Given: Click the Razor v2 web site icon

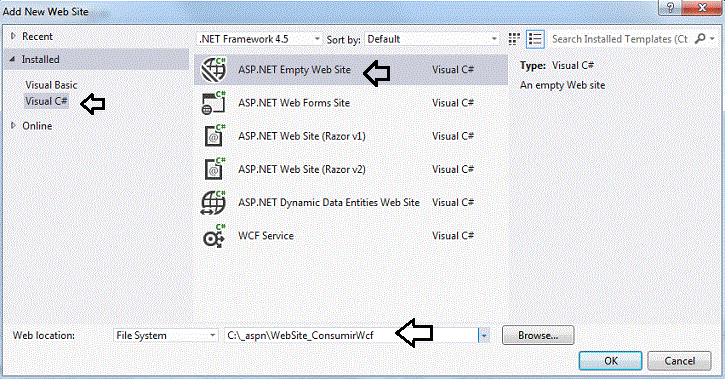Looking at the screenshot, I should tap(214, 169).
